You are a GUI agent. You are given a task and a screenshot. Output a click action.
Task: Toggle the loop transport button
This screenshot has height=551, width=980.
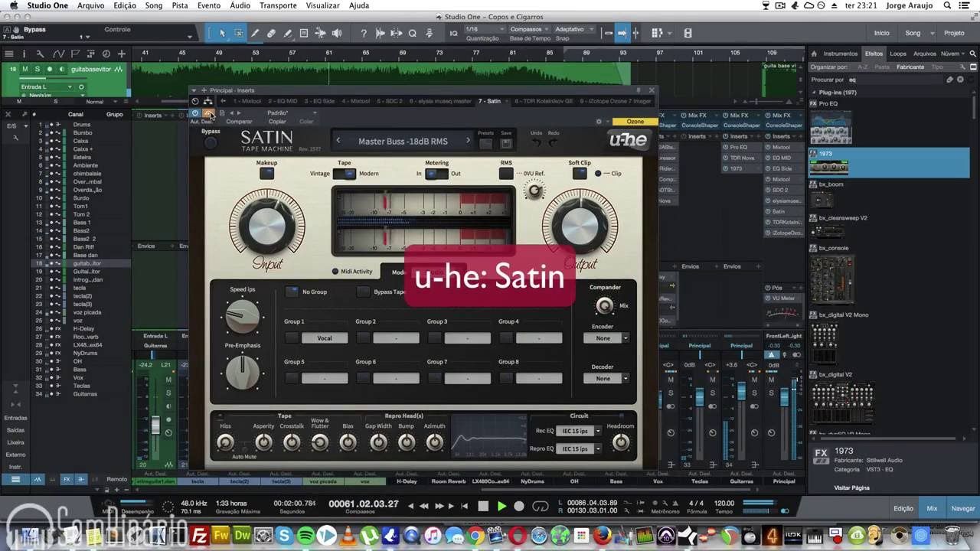(x=541, y=506)
